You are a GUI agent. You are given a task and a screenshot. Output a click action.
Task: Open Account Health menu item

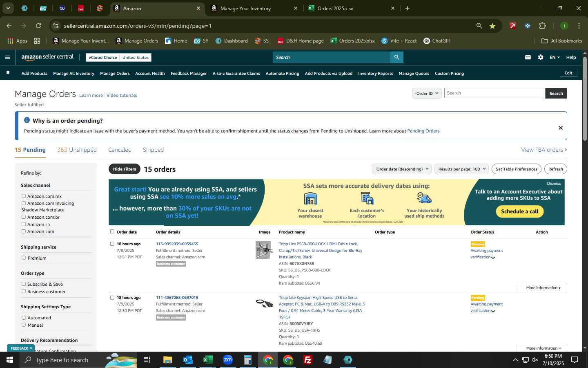150,74
